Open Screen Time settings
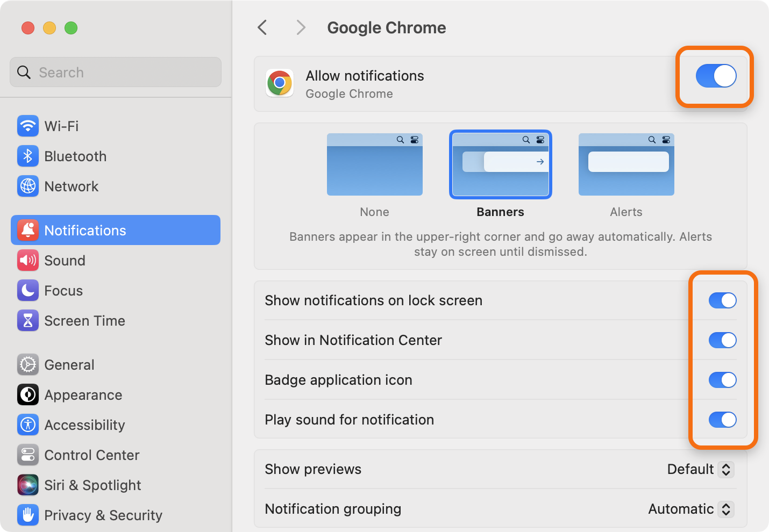 pos(116,321)
